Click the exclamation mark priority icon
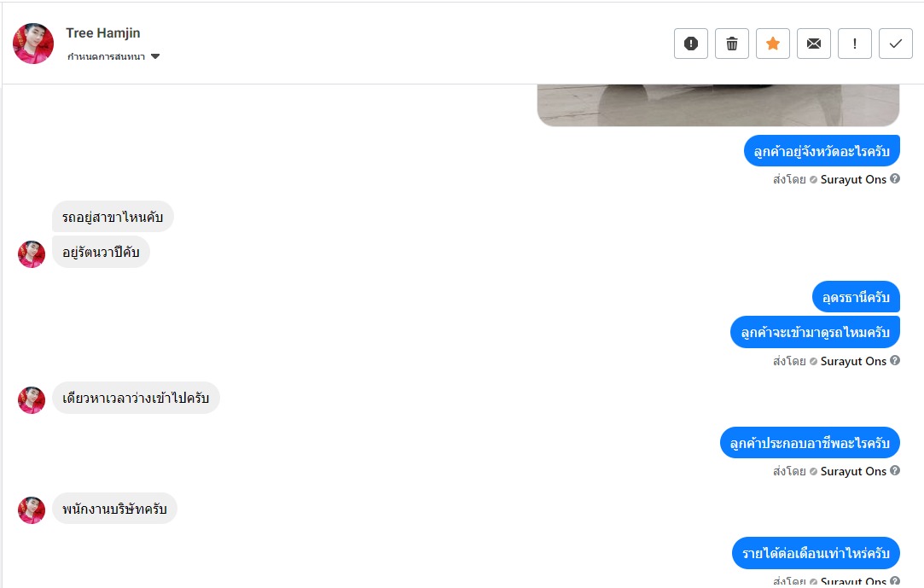 tap(854, 44)
